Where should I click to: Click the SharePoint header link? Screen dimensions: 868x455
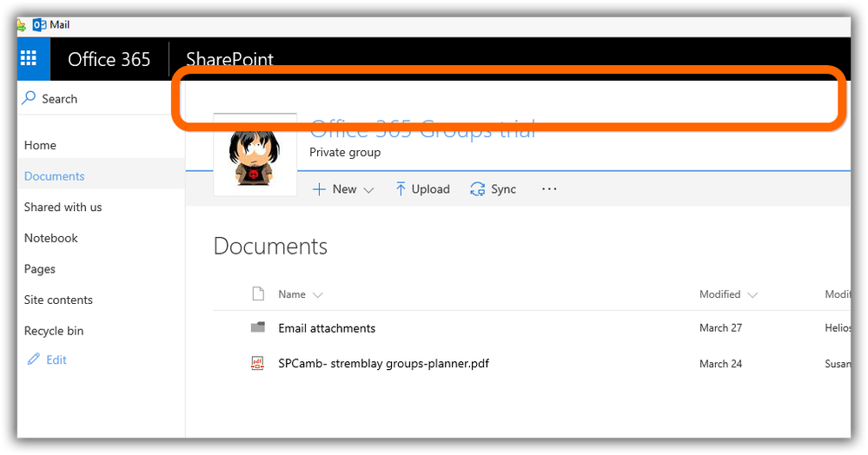(x=229, y=59)
